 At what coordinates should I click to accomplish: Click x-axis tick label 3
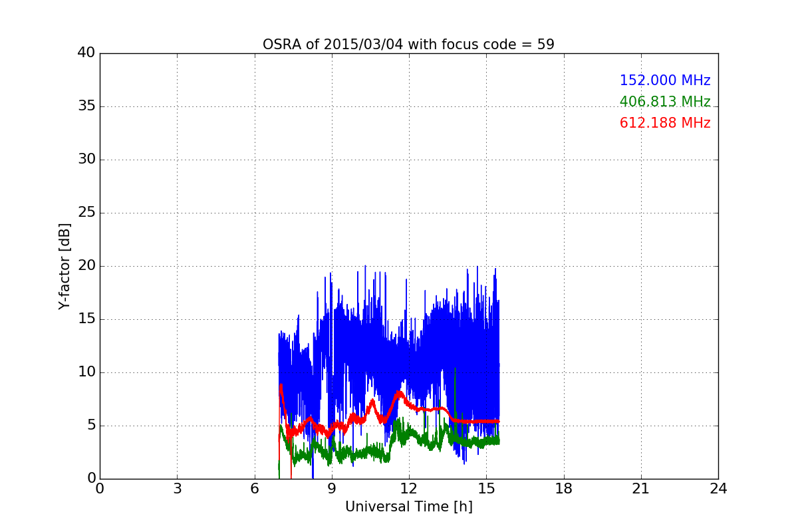pos(177,489)
